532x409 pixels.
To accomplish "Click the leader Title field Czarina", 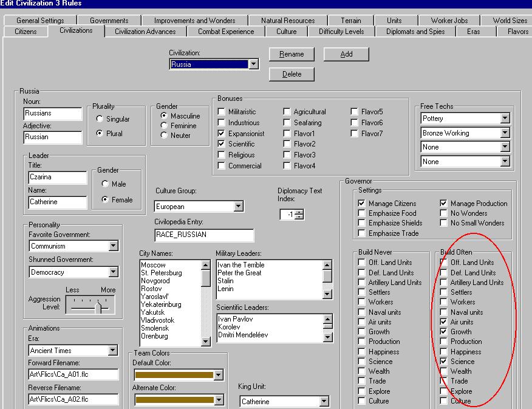I will click(x=58, y=177).
